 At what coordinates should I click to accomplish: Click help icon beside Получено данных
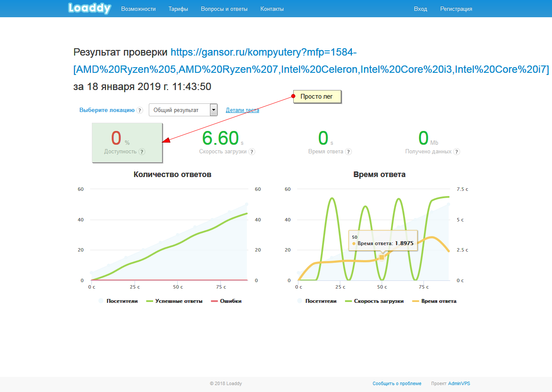pos(457,152)
